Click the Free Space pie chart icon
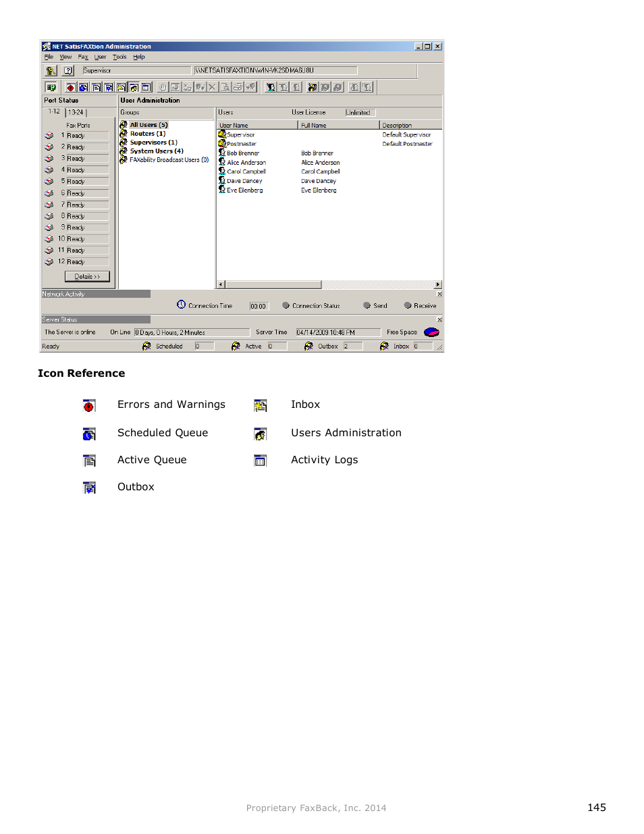The image size is (644, 834). click(x=431, y=332)
